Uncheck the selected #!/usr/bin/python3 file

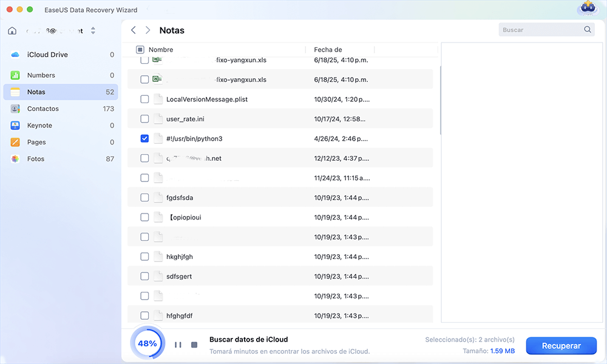(144, 138)
